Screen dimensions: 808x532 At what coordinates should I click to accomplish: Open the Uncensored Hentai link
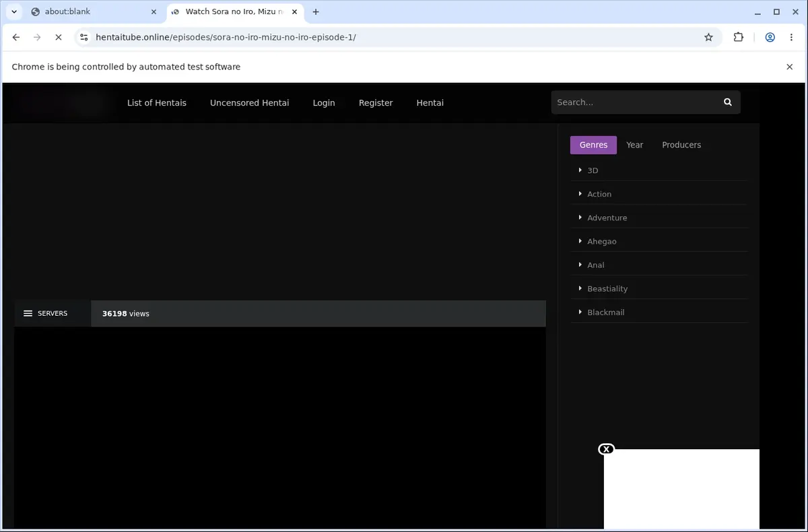pyautogui.click(x=250, y=102)
